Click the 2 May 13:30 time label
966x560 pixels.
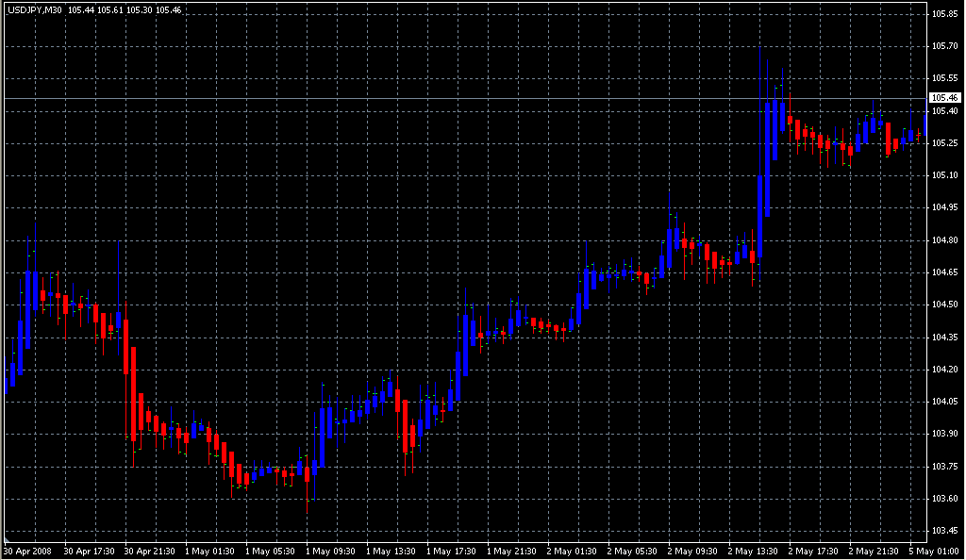coord(753,552)
